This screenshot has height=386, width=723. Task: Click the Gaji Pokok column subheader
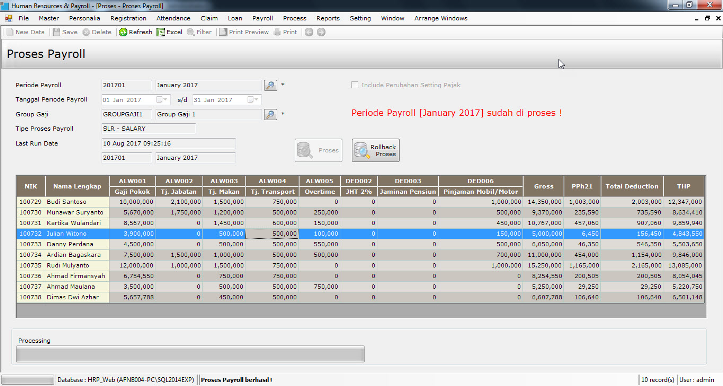point(132,192)
